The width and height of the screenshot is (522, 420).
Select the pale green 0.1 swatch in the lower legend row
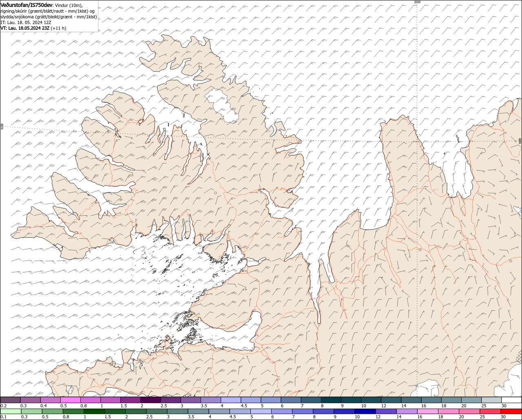10,411
